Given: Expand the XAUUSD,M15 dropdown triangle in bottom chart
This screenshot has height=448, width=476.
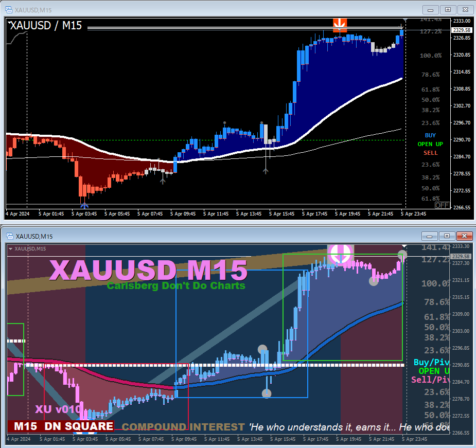Looking at the screenshot, I should click(11, 249).
